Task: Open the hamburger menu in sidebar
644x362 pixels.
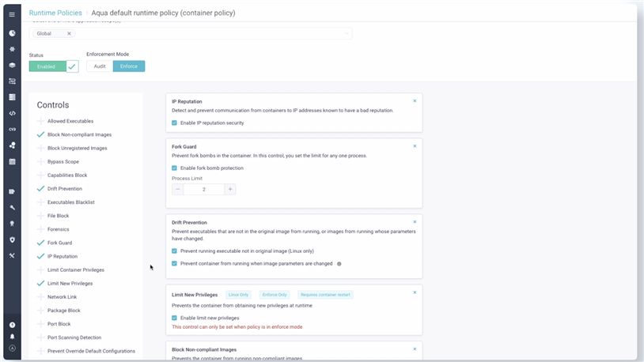Action: (x=12, y=14)
